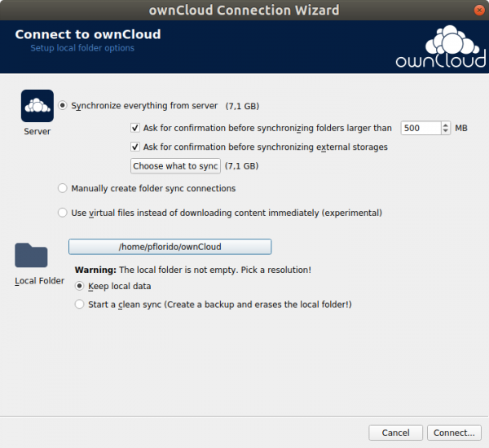
Task: Select Keep local data option
Action: (79, 286)
